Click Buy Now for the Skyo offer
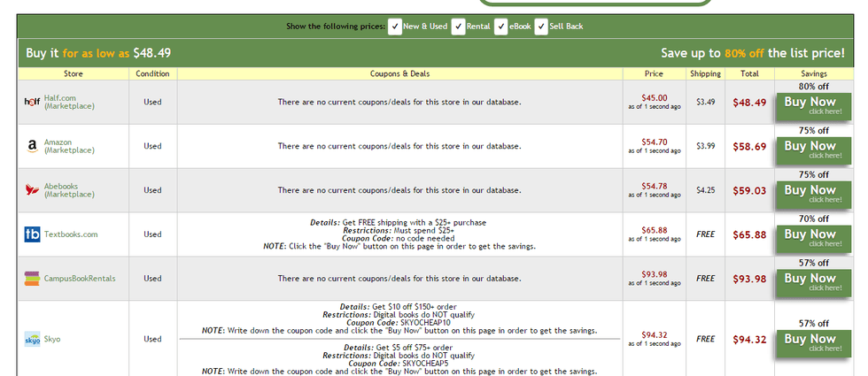 pos(810,342)
